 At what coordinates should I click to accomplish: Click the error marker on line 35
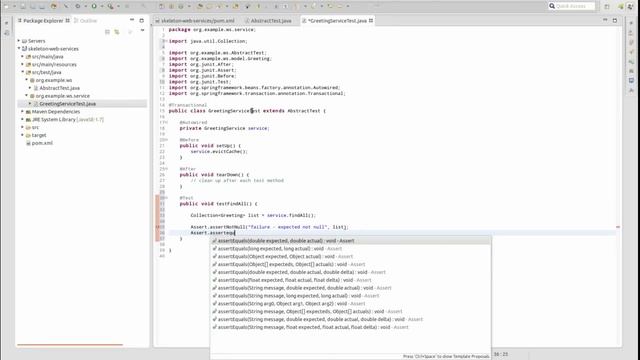coord(158,227)
